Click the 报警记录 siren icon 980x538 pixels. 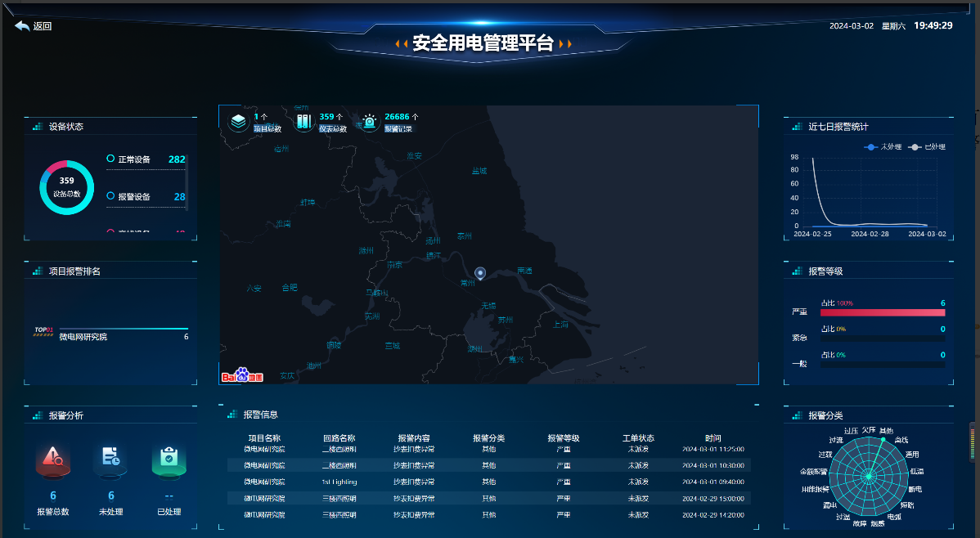click(370, 122)
